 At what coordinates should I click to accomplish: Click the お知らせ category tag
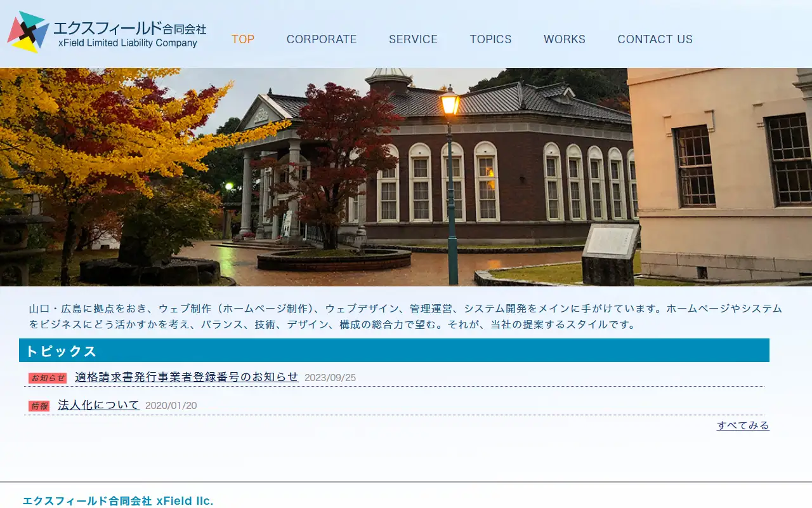tap(48, 378)
